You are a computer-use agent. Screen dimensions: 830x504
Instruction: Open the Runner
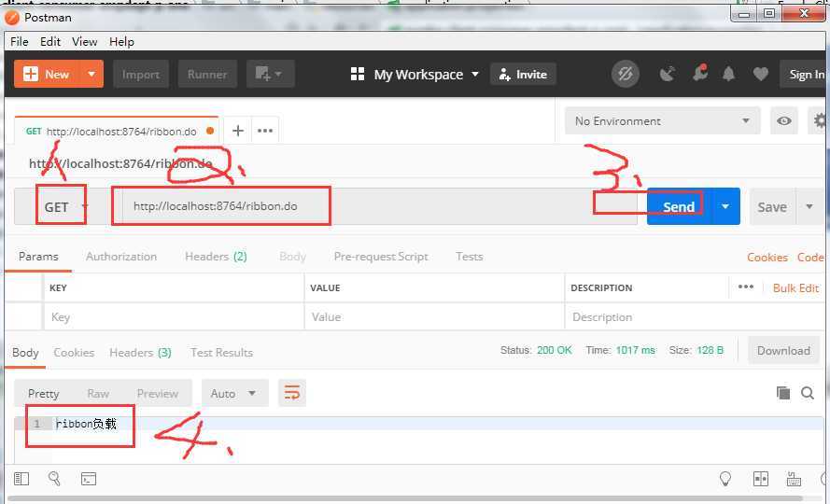coord(207,74)
